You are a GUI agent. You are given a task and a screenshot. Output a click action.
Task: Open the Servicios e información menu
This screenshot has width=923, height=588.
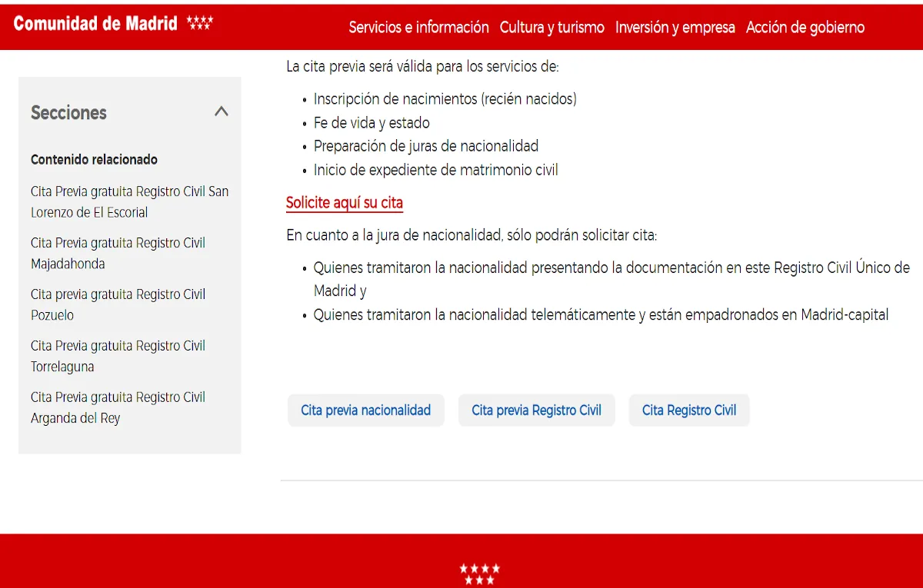(418, 27)
